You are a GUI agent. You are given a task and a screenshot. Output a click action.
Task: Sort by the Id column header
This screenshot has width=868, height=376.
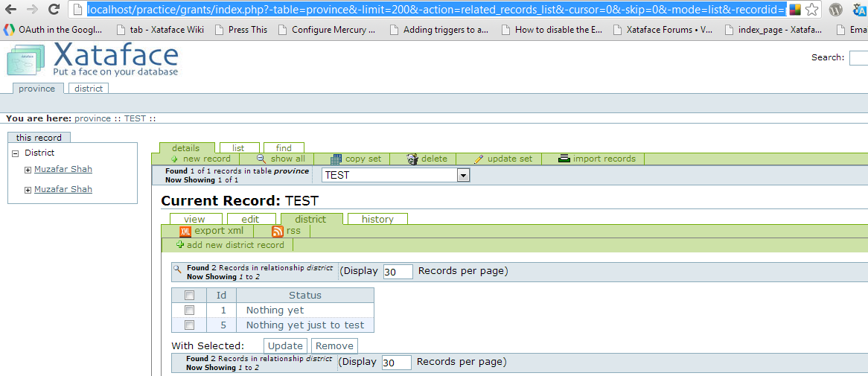coord(221,295)
